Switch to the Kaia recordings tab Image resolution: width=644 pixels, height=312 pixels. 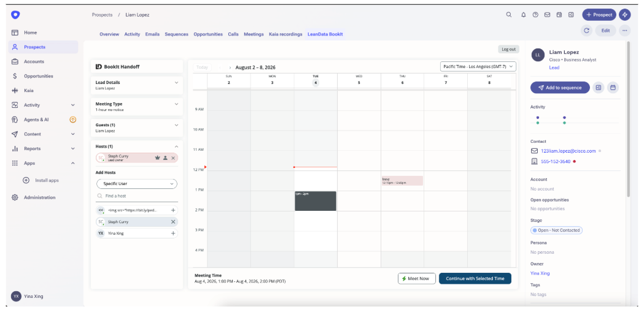pos(285,34)
